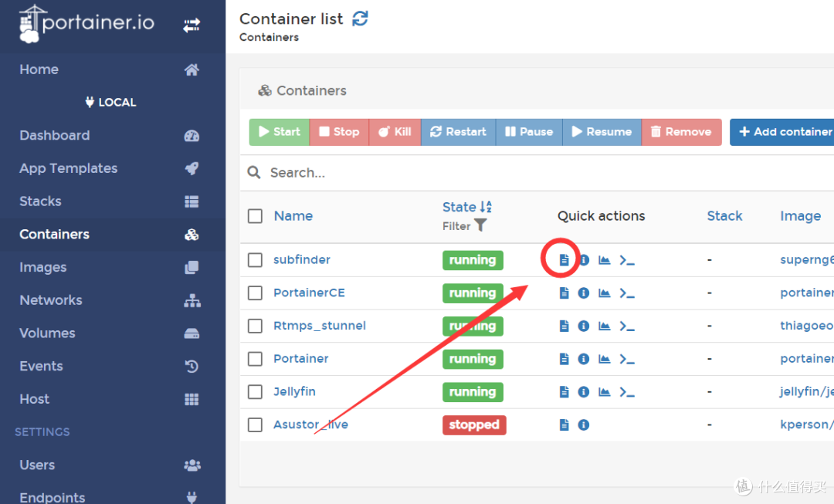Sort by the Stack column header
The height and width of the screenshot is (504, 834).
tap(724, 216)
